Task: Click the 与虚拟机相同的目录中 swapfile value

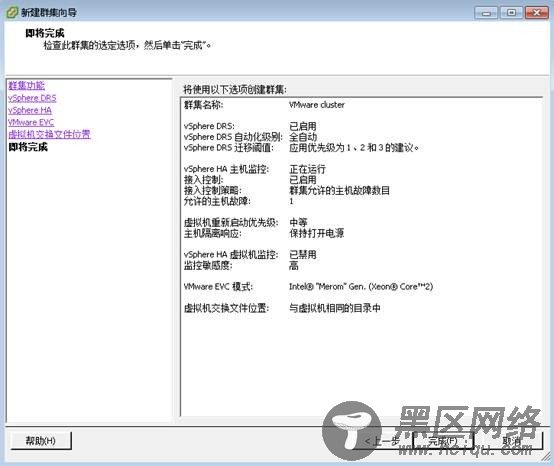Action: 335,308
